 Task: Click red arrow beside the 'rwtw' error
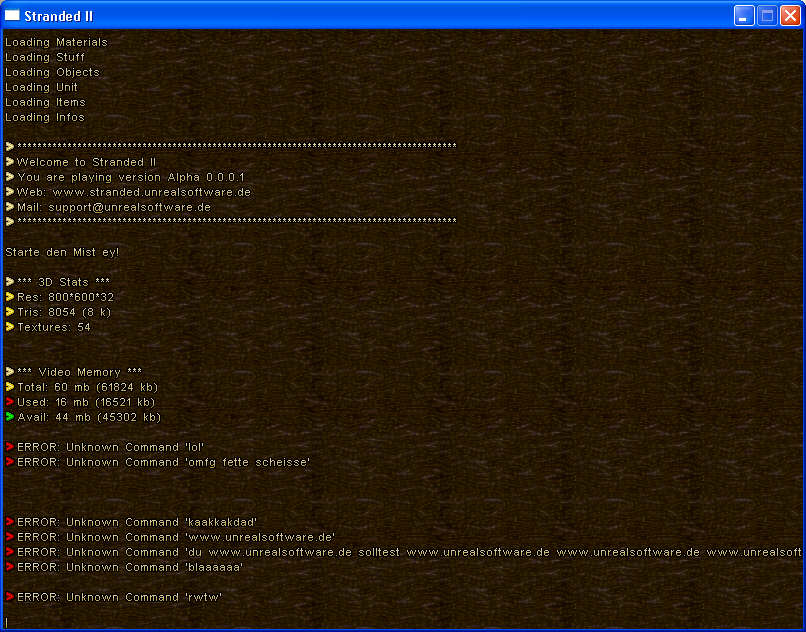point(9,597)
